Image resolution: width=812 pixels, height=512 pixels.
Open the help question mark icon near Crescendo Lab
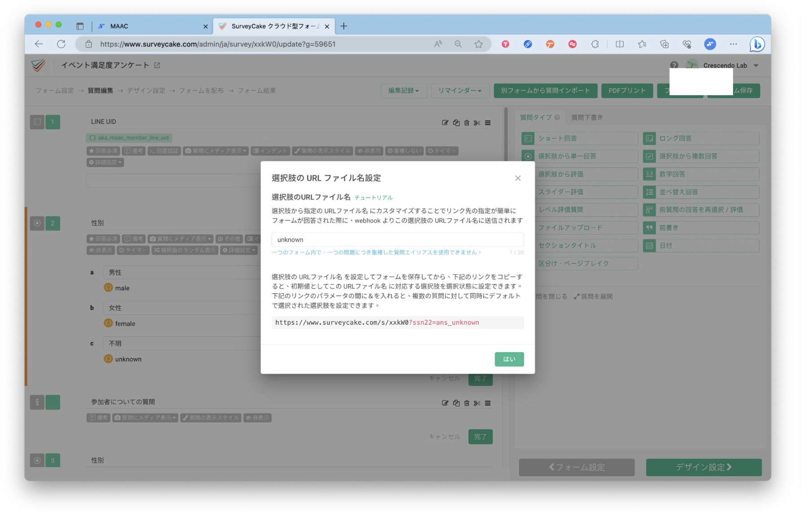[674, 65]
